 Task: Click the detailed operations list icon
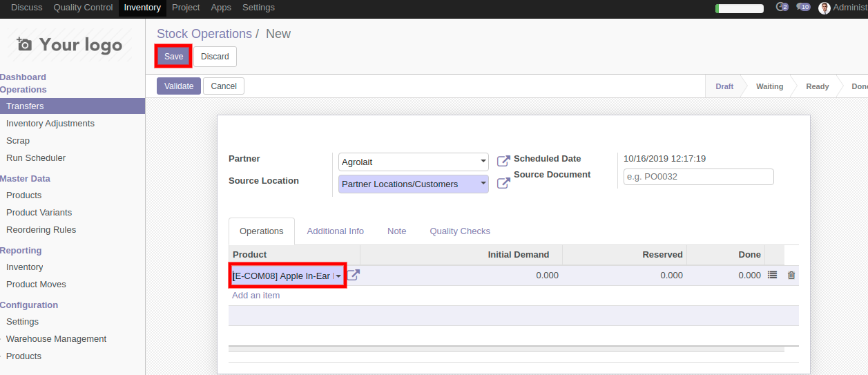tap(772, 275)
